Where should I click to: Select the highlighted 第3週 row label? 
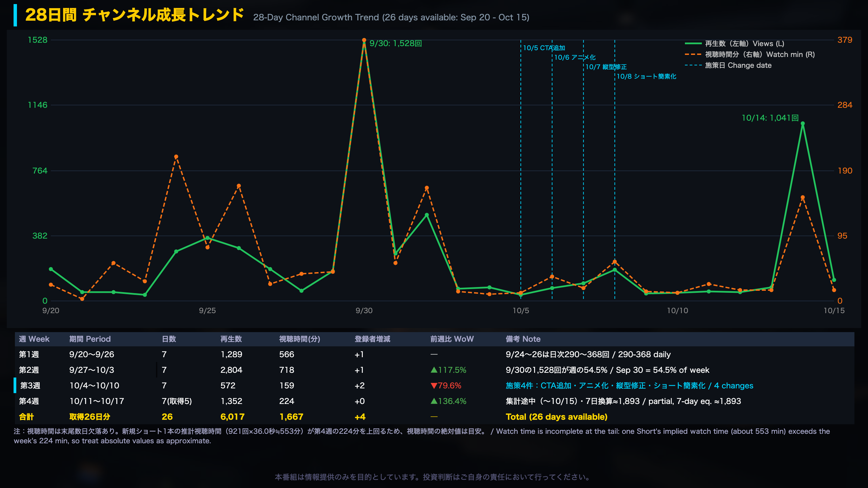[x=30, y=386]
